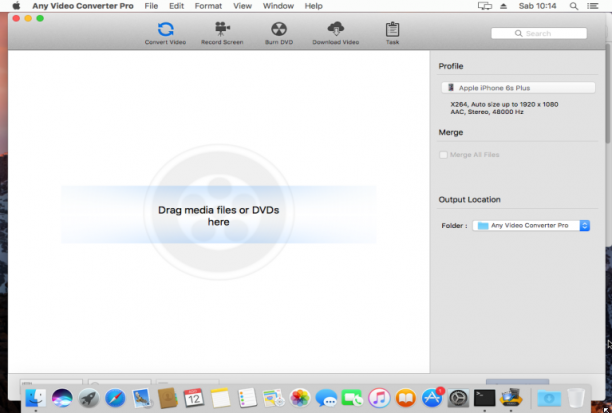Screen dimensions: 612x413
Task: Open Photos from the Dock
Action: coord(300,399)
